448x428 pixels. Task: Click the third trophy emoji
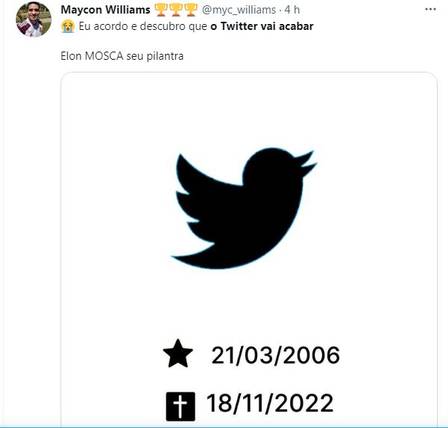(x=191, y=10)
